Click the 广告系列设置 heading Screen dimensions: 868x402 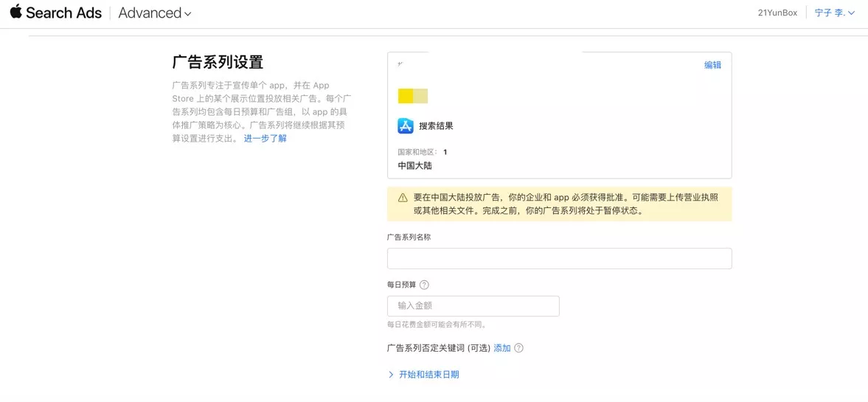[x=217, y=62]
